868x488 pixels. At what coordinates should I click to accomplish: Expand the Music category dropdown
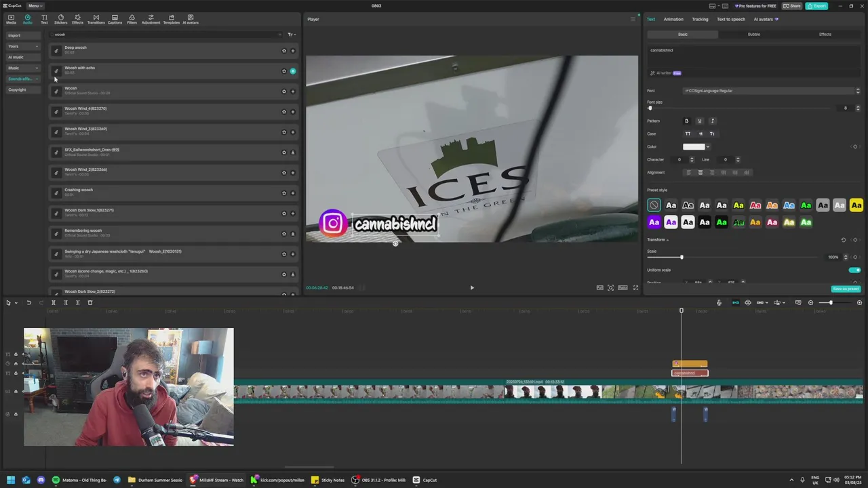(x=37, y=68)
